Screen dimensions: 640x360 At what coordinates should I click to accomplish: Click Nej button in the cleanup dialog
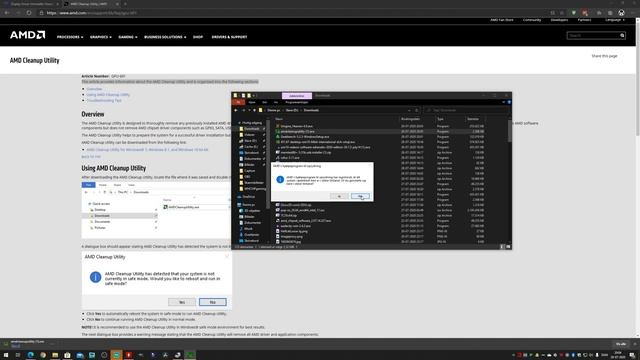360,196
